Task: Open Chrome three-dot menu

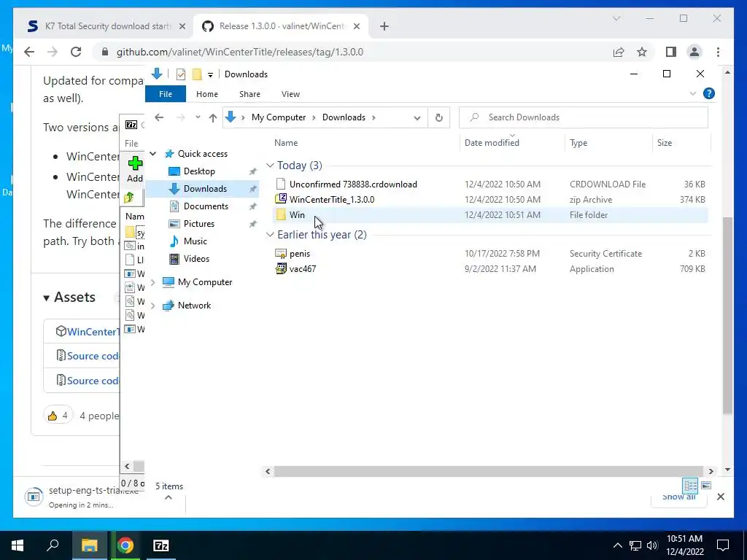Action: tap(718, 52)
